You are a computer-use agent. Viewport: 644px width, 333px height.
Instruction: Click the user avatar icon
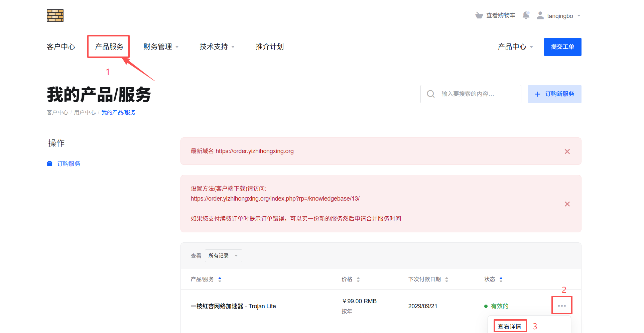coord(540,15)
